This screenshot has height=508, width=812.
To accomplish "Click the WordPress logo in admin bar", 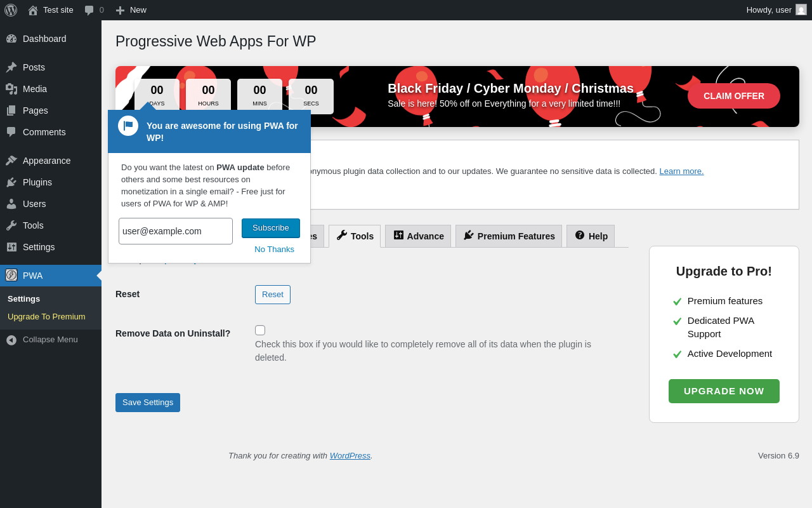I will click(11, 10).
